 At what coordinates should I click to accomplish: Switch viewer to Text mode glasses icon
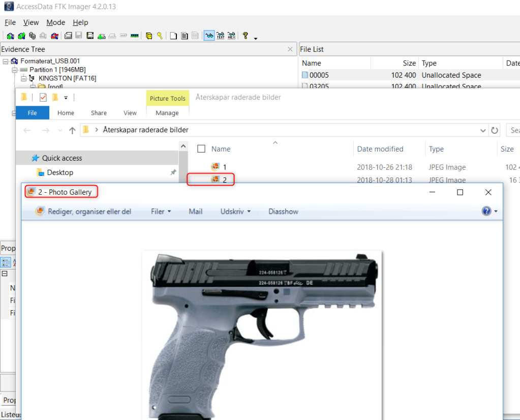220,36
